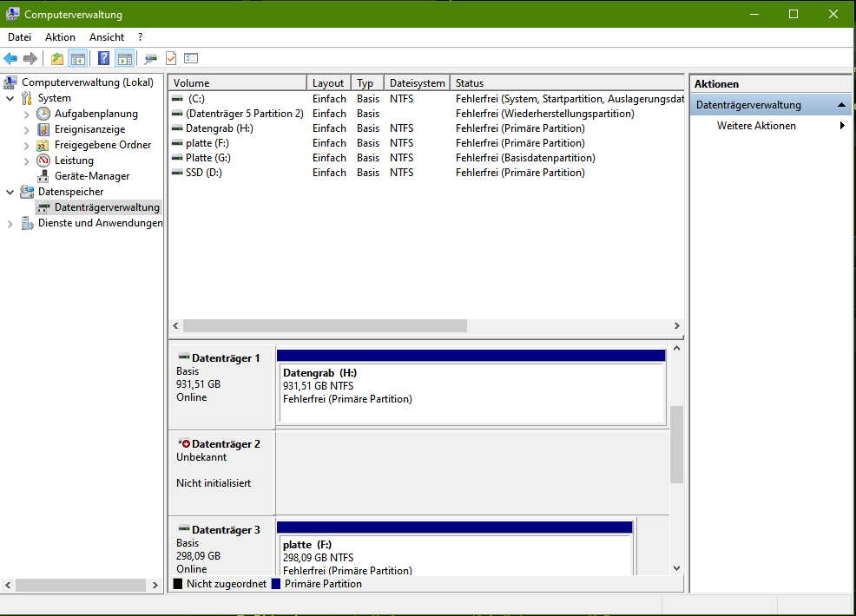Sort by the Dateisystem column header

(x=417, y=83)
